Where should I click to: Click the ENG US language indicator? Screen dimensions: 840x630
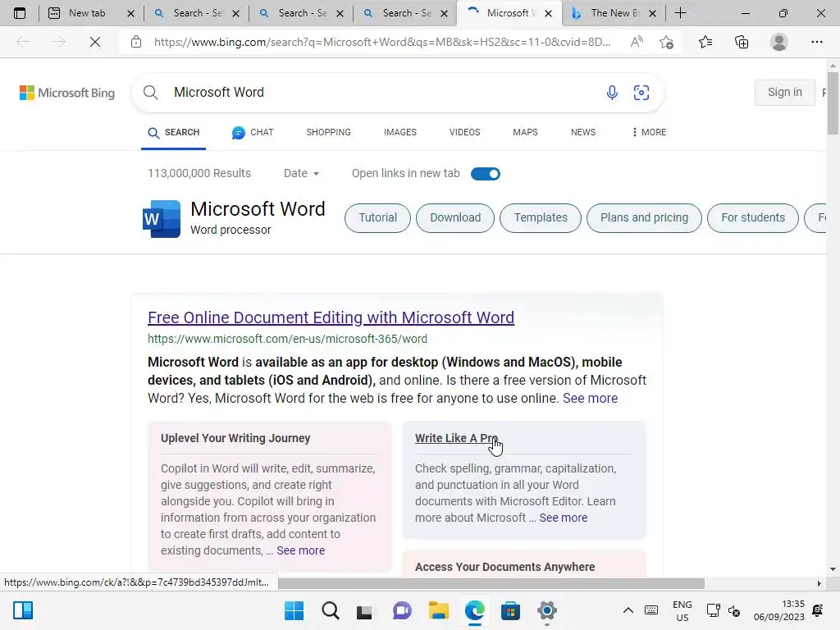pyautogui.click(x=682, y=610)
